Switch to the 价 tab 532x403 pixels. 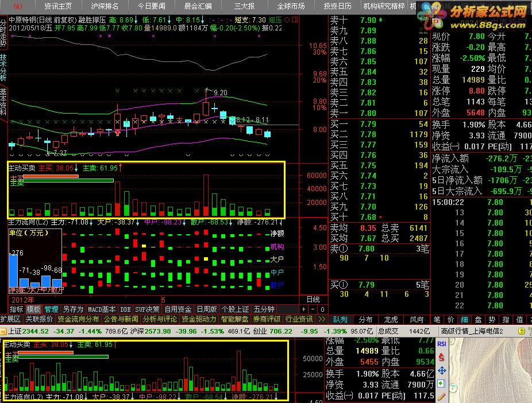[x=450, y=319]
